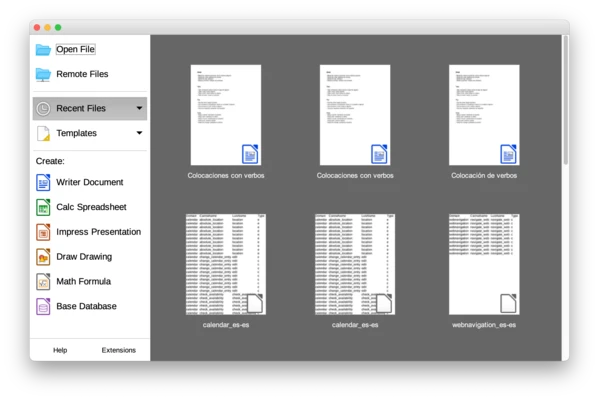This screenshot has height=400, width=599.
Task: Click the recent files vertical scrollbar
Action: pyautogui.click(x=565, y=100)
